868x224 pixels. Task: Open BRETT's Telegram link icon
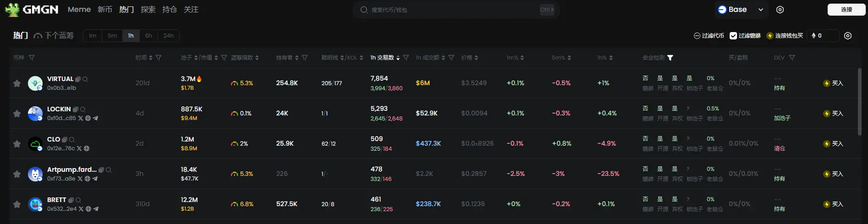[x=96, y=209]
